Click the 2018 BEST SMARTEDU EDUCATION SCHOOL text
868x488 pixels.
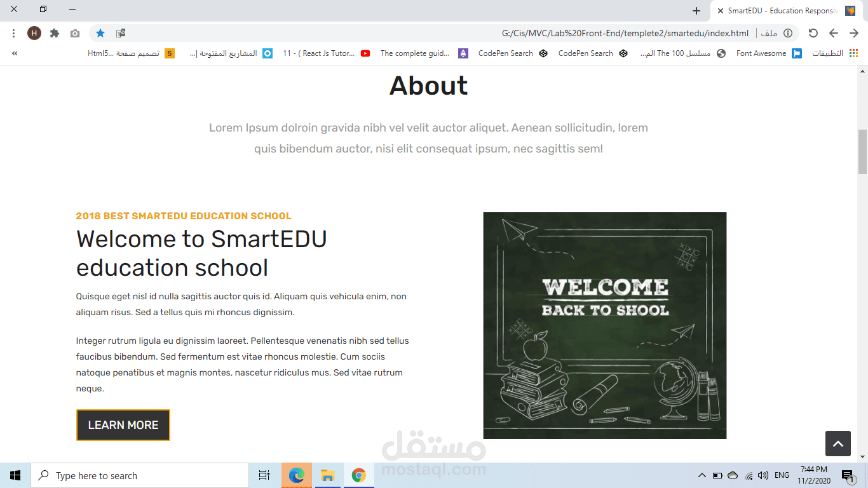coord(184,216)
